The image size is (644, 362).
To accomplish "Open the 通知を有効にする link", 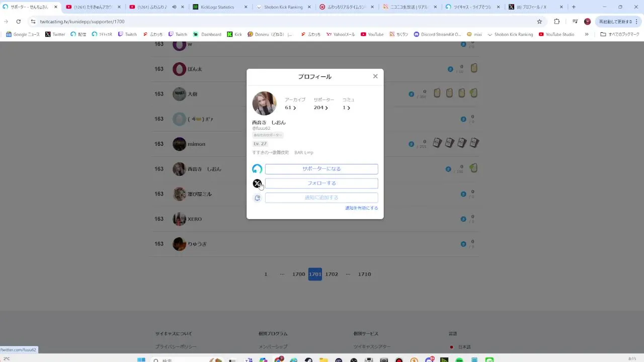I will (361, 208).
